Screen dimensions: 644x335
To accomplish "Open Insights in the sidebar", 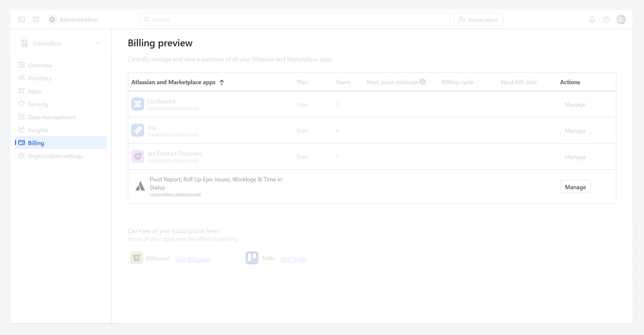I will pos(61,130).
